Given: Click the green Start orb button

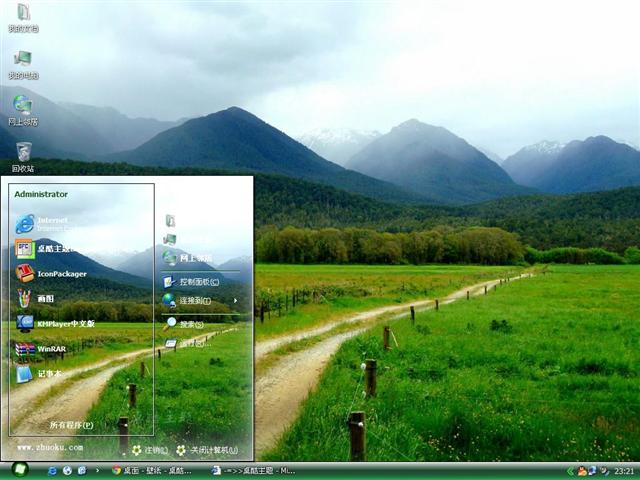Looking at the screenshot, I should click(x=19, y=469).
